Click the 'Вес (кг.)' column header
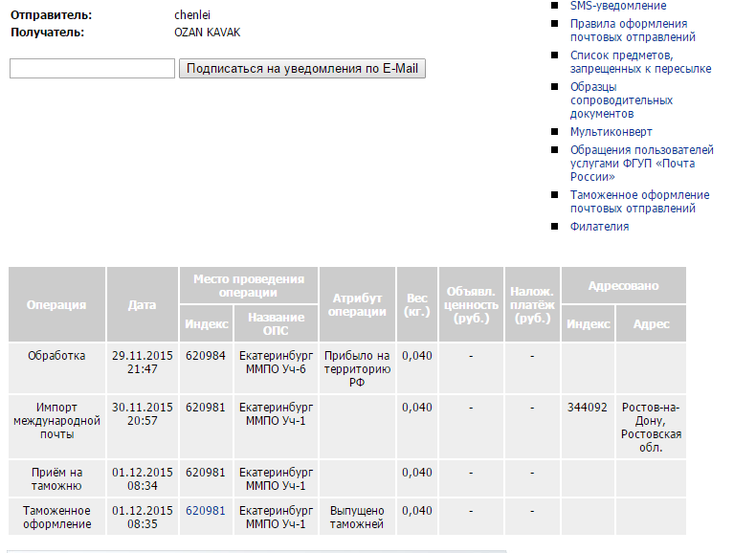 pos(417,304)
